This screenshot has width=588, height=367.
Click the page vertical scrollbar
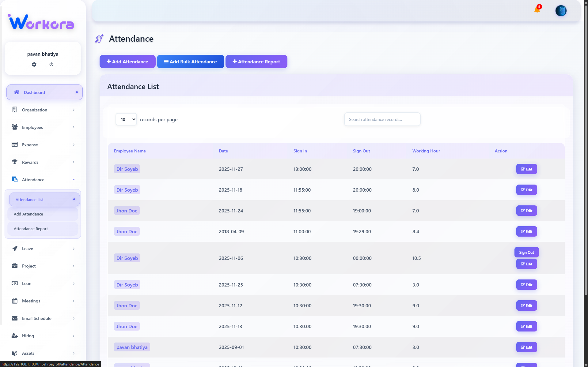[x=586, y=153]
